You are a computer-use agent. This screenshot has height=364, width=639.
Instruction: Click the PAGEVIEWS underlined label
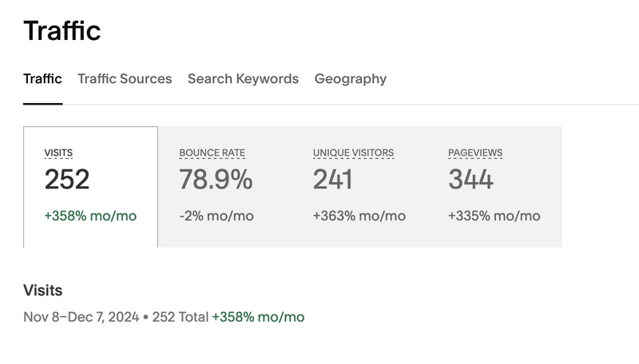pos(475,152)
